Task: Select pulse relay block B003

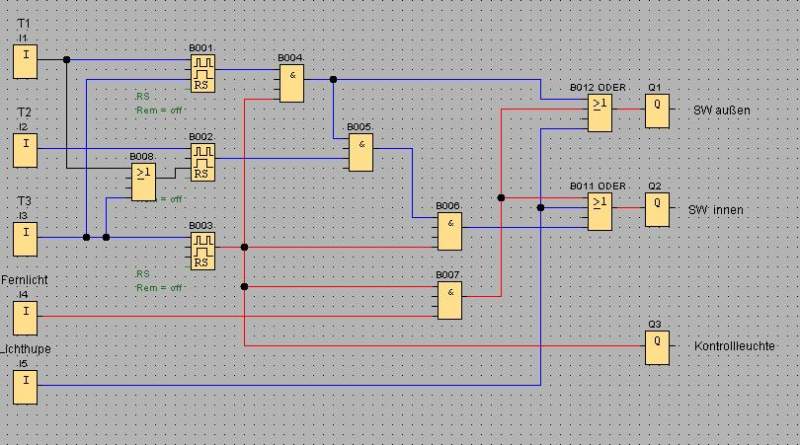Action: click(x=203, y=251)
